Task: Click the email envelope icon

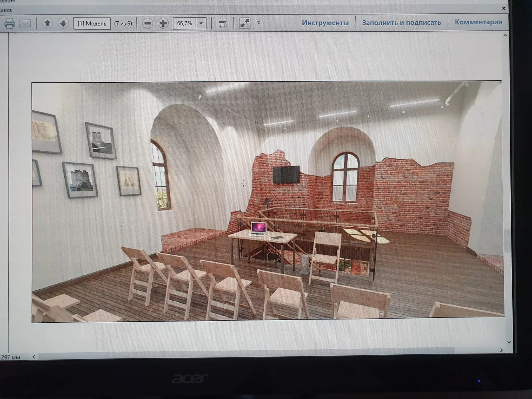Action: click(x=25, y=24)
